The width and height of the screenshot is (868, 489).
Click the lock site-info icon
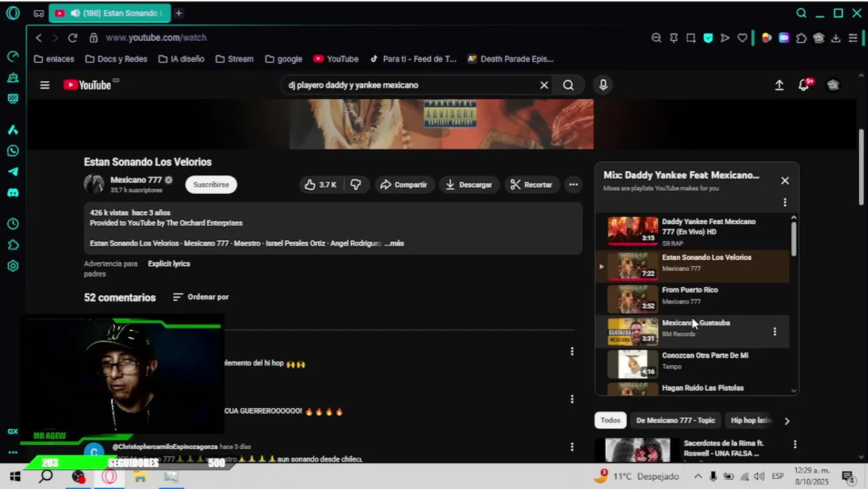[94, 38]
